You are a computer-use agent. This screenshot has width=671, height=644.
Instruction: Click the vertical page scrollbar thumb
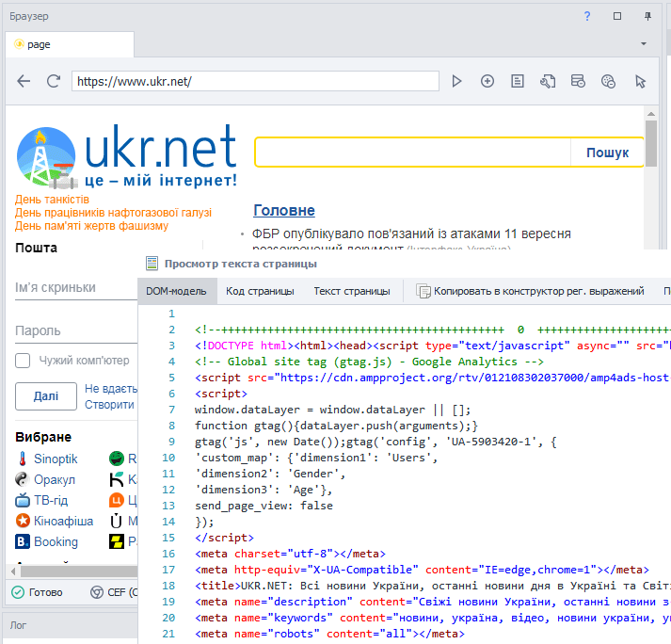tap(651, 143)
